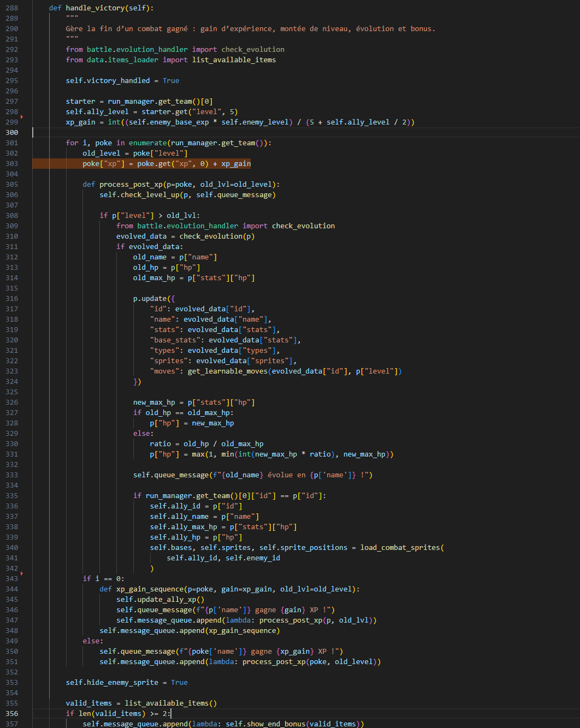This screenshot has width=580, height=728.
Task: Click self.ally_max_hp assignment
Action: click(223, 527)
